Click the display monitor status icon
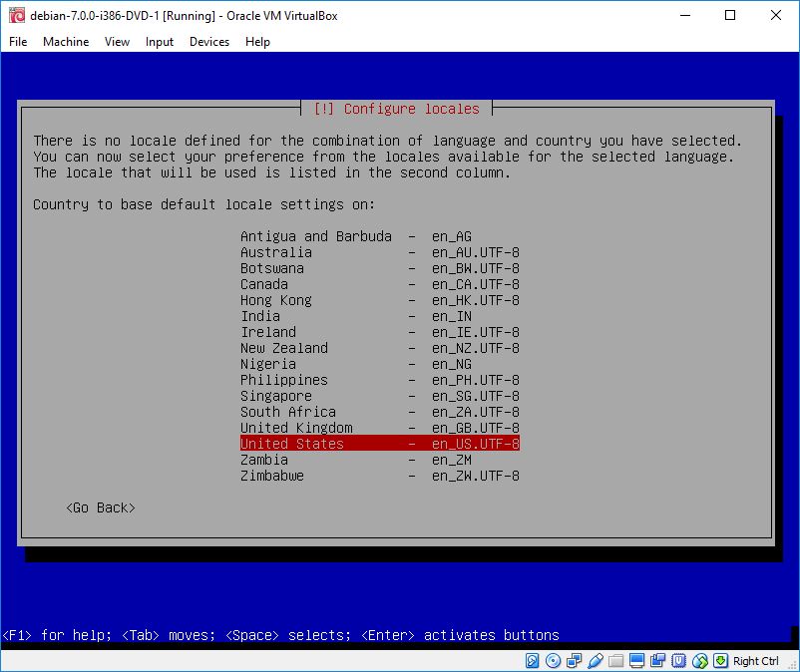800x672 pixels. pos(636,661)
